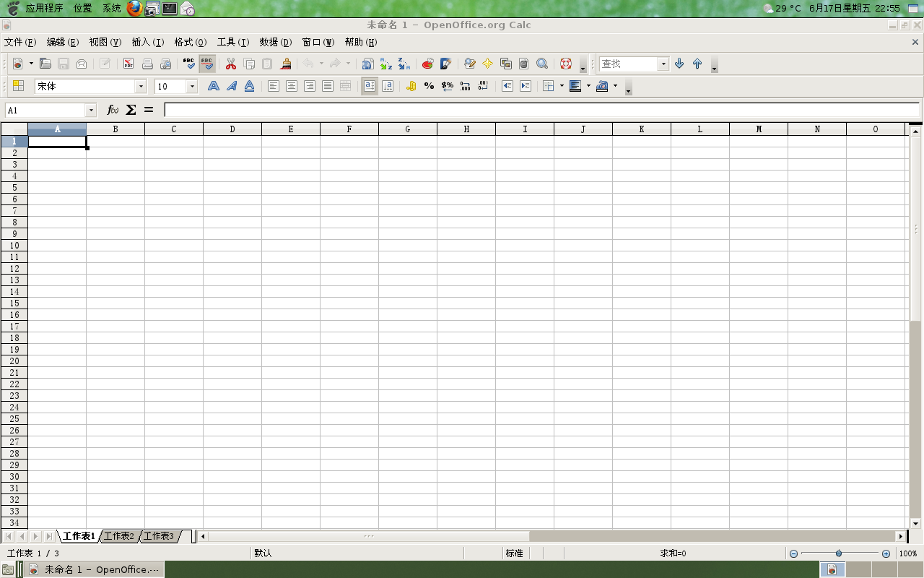
Task: Toggle underline formatting A icon
Action: point(250,86)
